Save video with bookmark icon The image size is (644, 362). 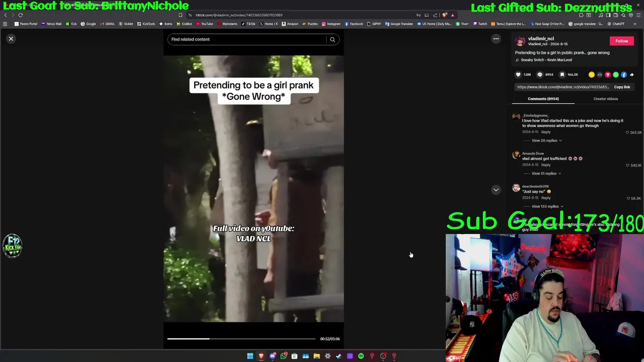coord(562,74)
